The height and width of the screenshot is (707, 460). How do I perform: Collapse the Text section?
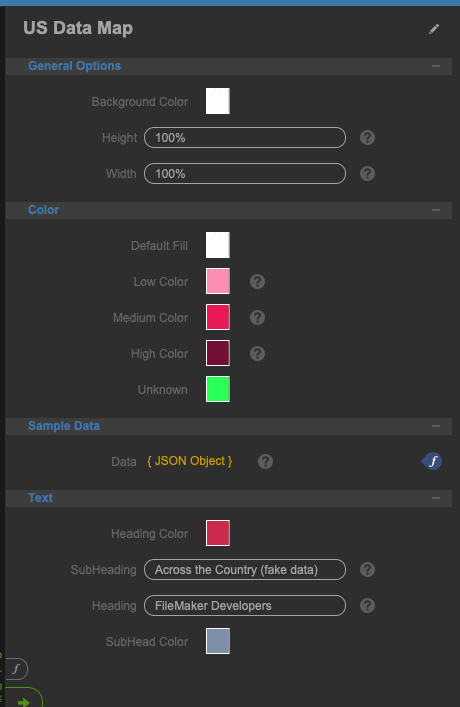(436, 498)
